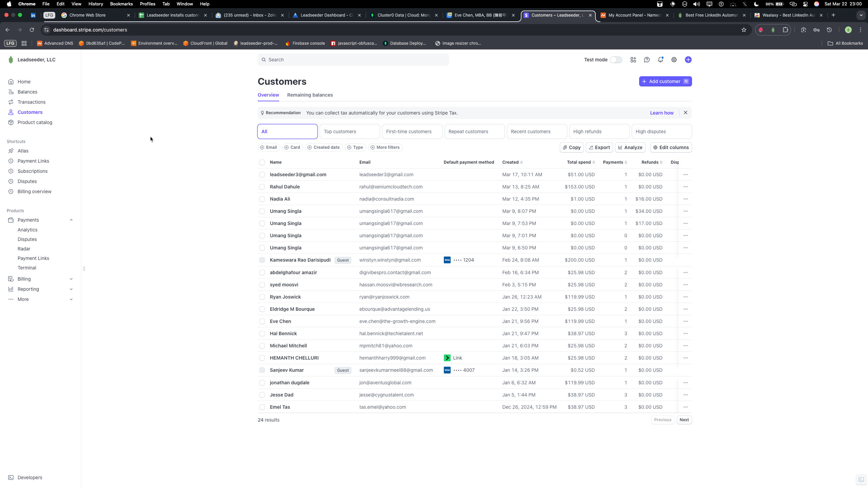This screenshot has width=868, height=488.
Task: Open the Subscriptions shortcut
Action: 32,171
